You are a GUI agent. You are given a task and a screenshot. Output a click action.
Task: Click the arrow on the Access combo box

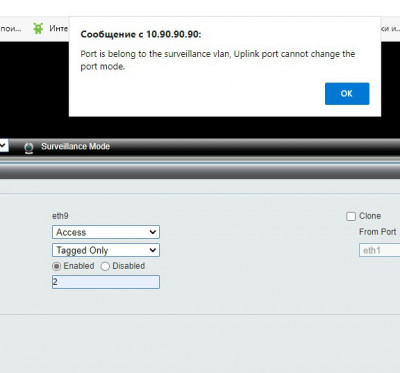(x=153, y=232)
